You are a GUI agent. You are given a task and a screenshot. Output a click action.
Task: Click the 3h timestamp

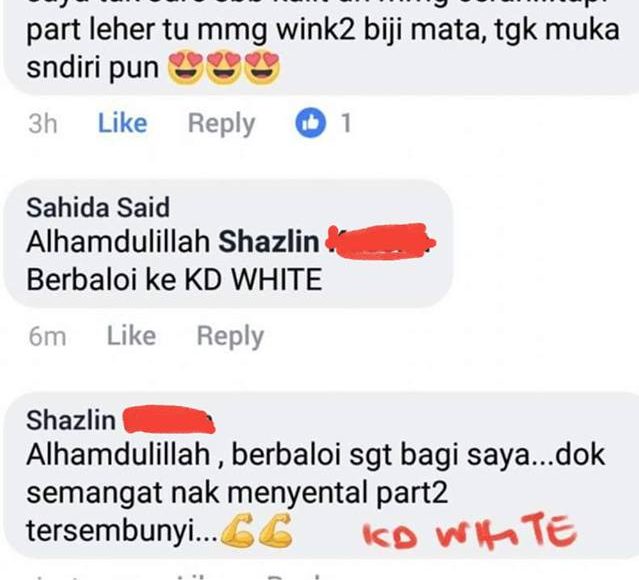(x=42, y=123)
